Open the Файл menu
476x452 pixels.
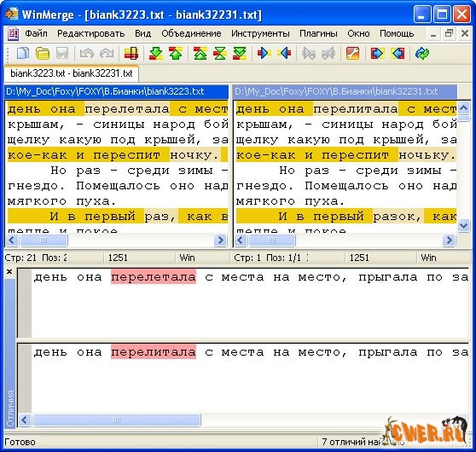[x=36, y=33]
